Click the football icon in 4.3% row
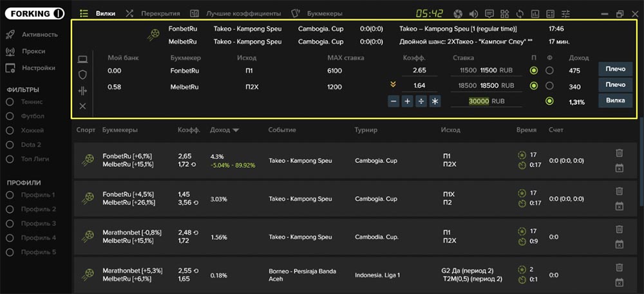The width and height of the screenshot is (644, 294). point(88,160)
